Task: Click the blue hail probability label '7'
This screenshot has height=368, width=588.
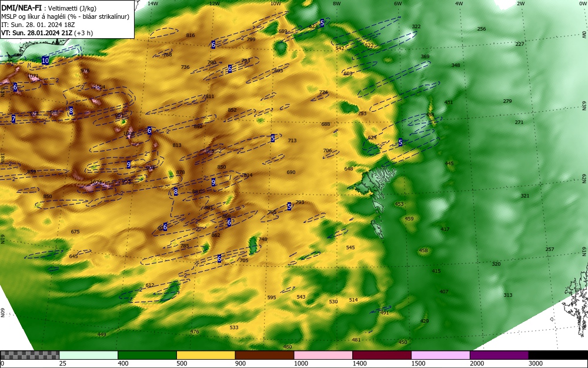Action: pyautogui.click(x=14, y=119)
